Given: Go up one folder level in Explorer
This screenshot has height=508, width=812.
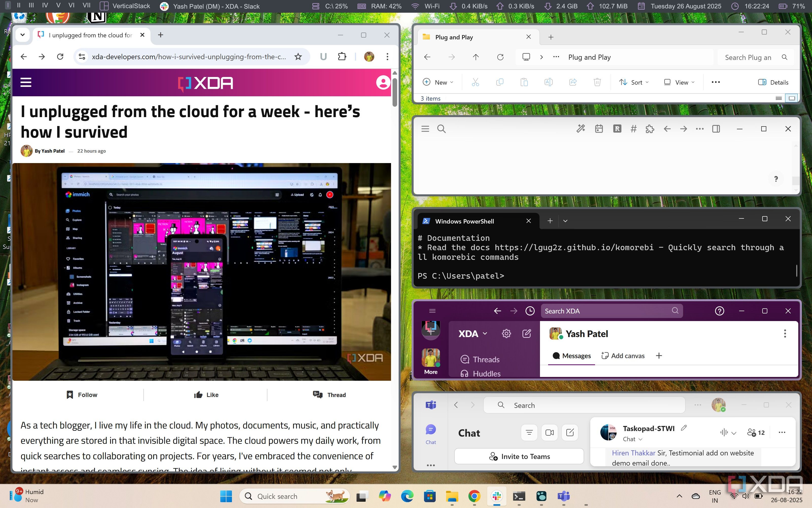Looking at the screenshot, I should (x=476, y=57).
